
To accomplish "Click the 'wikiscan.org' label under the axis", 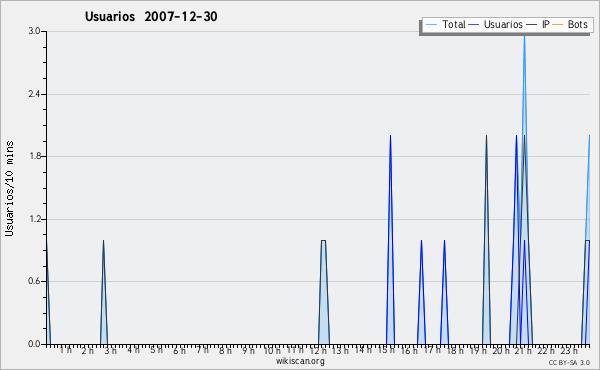I will click(300, 361).
